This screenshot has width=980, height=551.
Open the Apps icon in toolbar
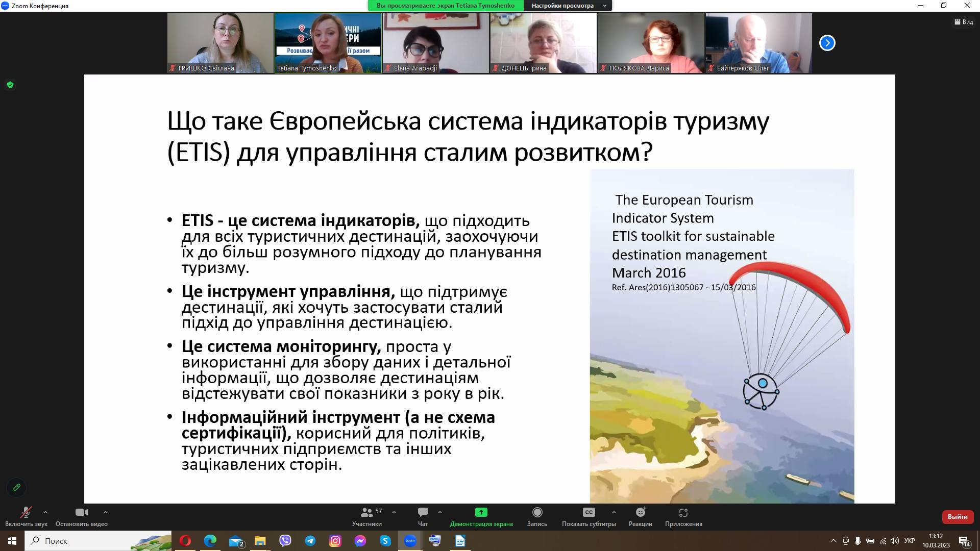tap(683, 512)
